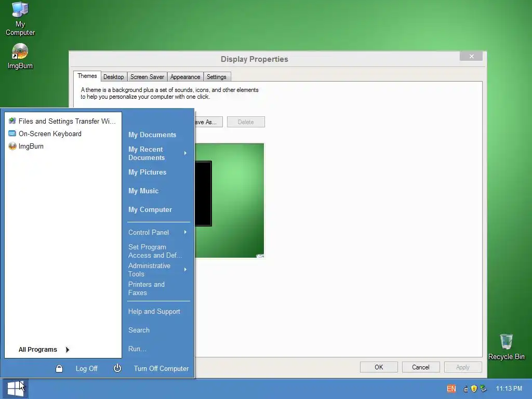Open the Run dialog

[137, 349]
